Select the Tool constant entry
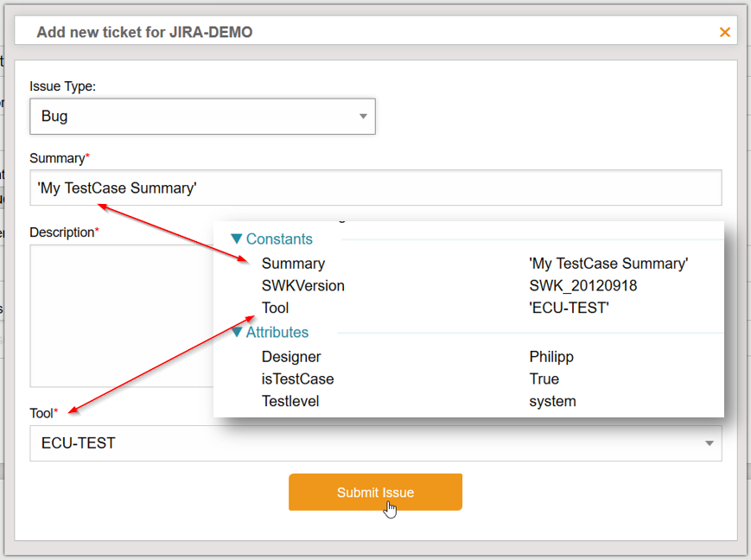 pos(276,308)
